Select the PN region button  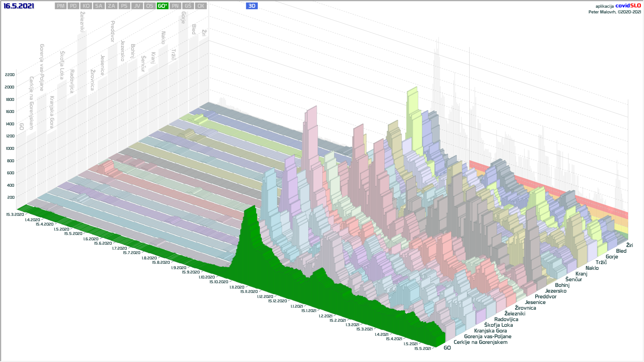pyautogui.click(x=175, y=6)
